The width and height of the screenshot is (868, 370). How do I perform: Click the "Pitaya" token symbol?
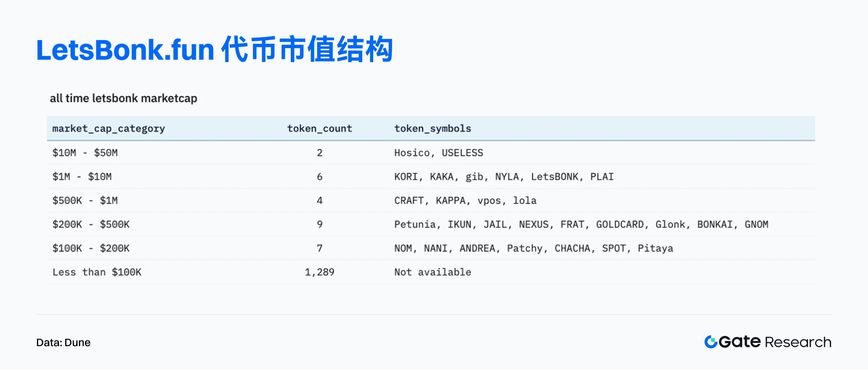(656, 249)
